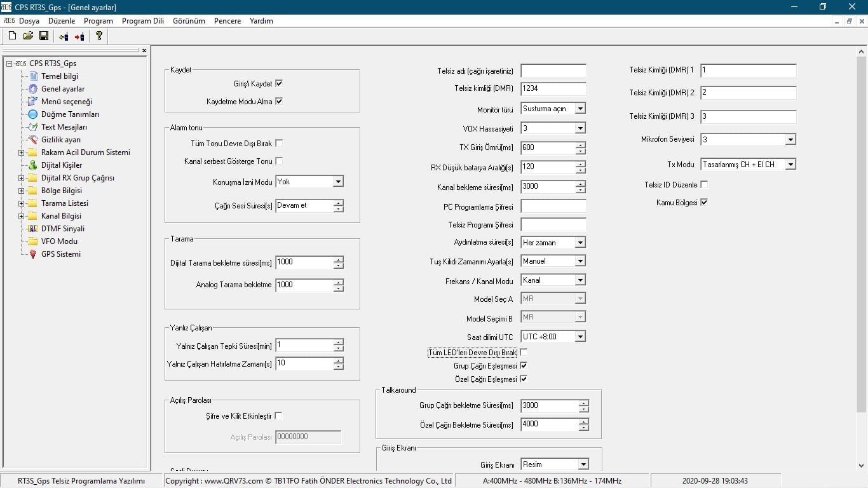868x488 pixels.
Task: Open the Program Dili menu
Action: [x=142, y=21]
